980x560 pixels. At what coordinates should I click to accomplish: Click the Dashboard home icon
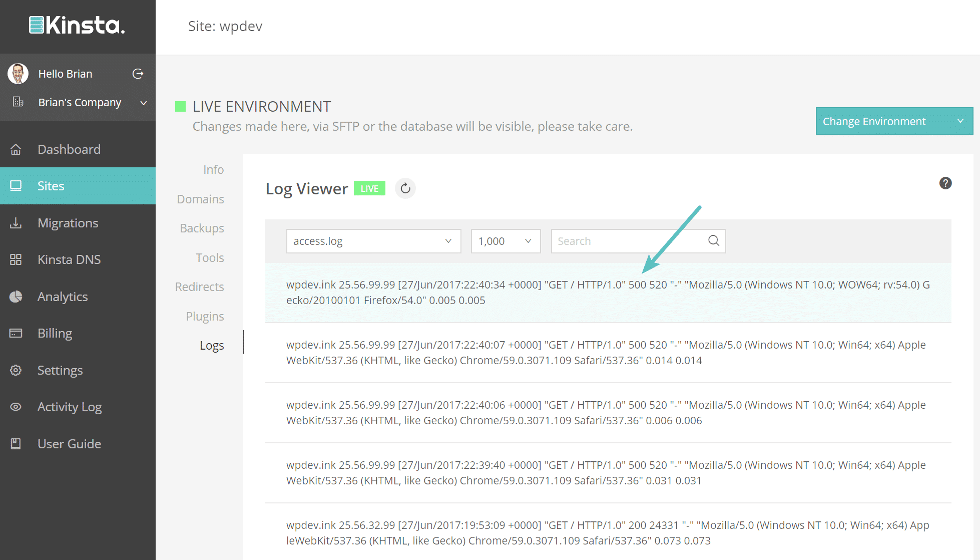(16, 149)
